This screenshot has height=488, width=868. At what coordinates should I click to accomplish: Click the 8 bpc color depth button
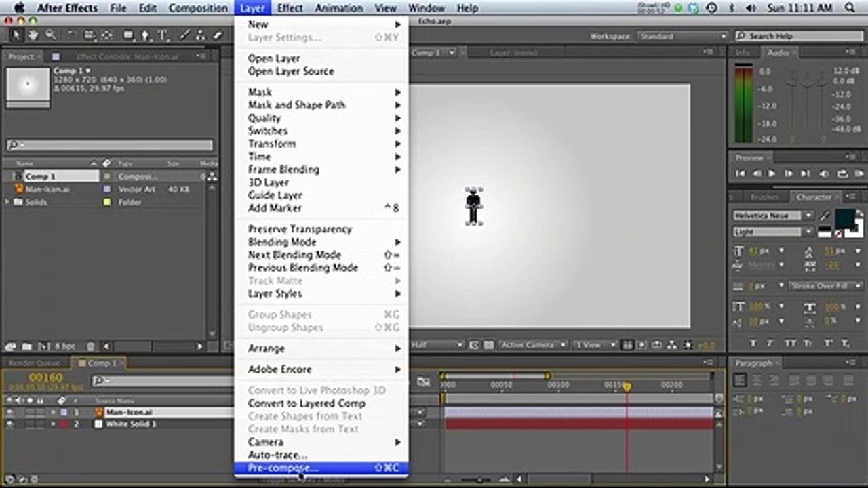click(x=66, y=346)
